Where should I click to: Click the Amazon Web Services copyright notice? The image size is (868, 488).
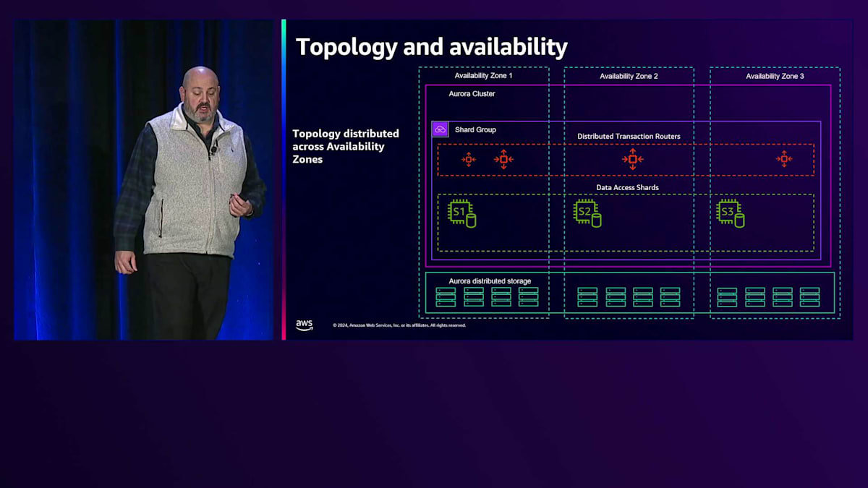tap(399, 325)
